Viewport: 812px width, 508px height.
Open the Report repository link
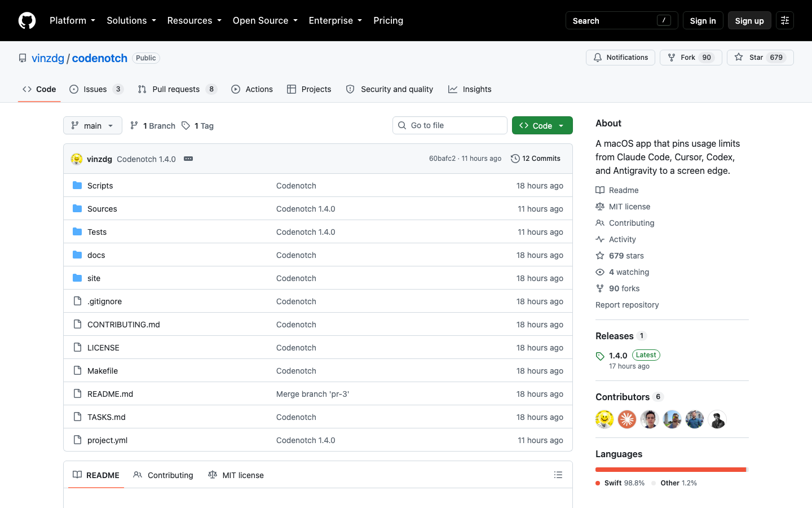(627, 305)
